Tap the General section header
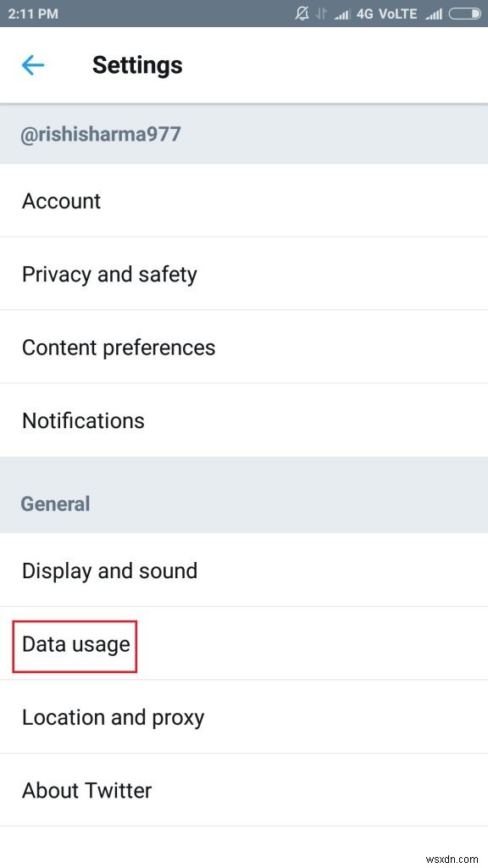Viewport: 488px width, 868px height. 54,504
